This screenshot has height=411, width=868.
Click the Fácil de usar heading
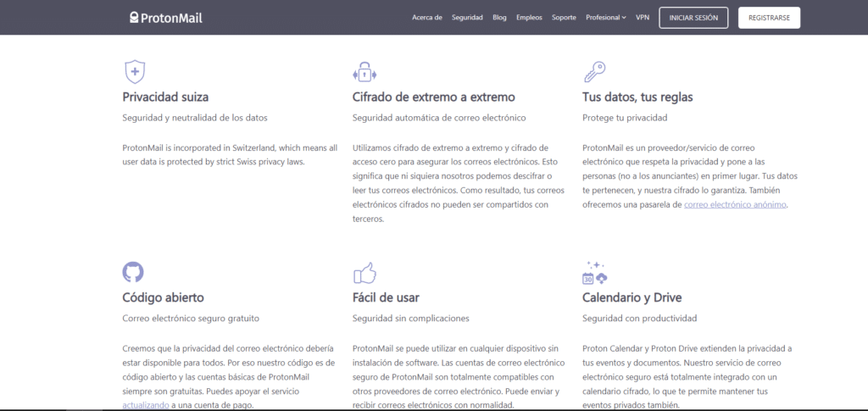click(386, 297)
